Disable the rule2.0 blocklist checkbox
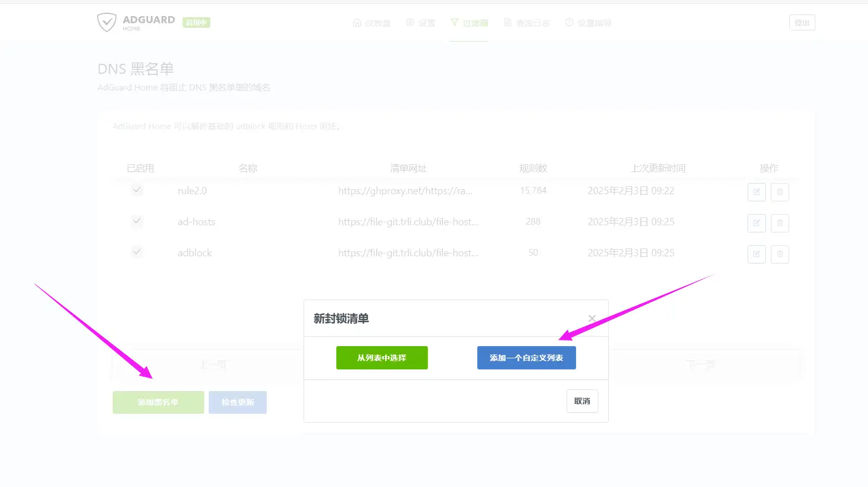 coord(137,190)
